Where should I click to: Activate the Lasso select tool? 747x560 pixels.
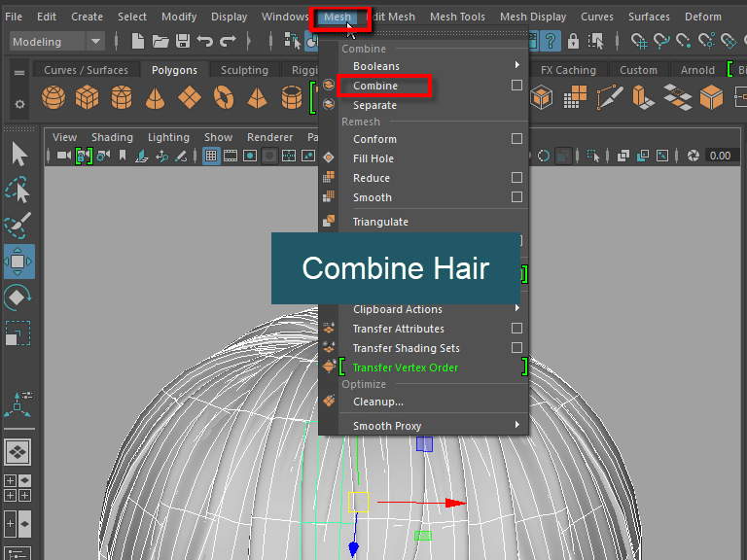click(18, 191)
